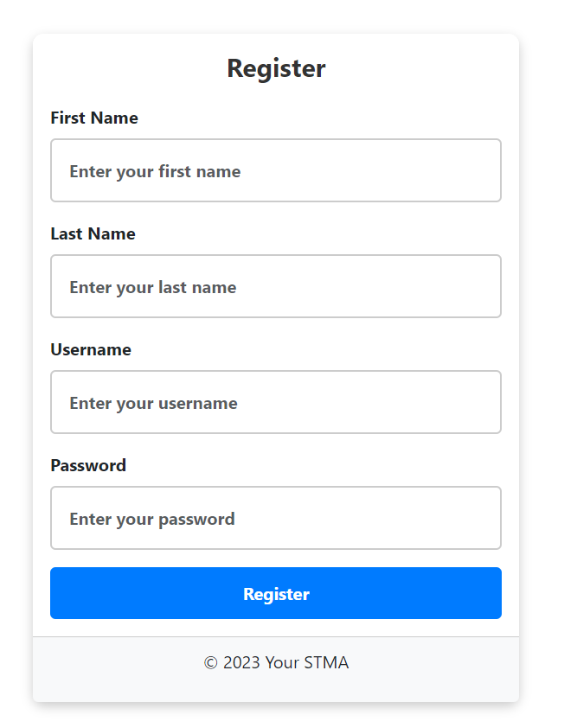This screenshot has height=728, width=577.
Task: Click "Enter your first name" placeholder
Action: tap(155, 171)
